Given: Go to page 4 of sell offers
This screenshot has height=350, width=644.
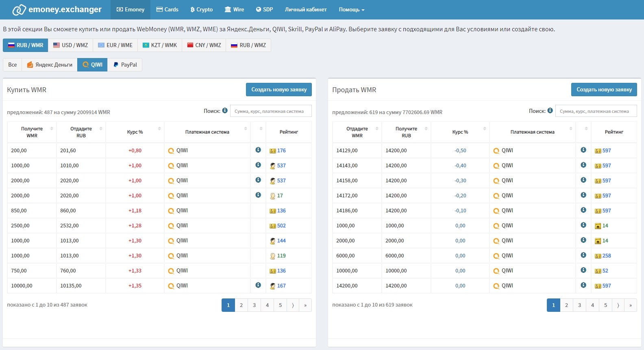Looking at the screenshot, I should (592, 305).
